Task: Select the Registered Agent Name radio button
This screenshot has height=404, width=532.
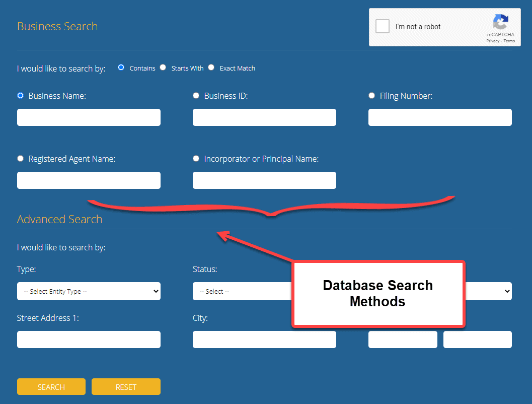Action: coord(20,159)
